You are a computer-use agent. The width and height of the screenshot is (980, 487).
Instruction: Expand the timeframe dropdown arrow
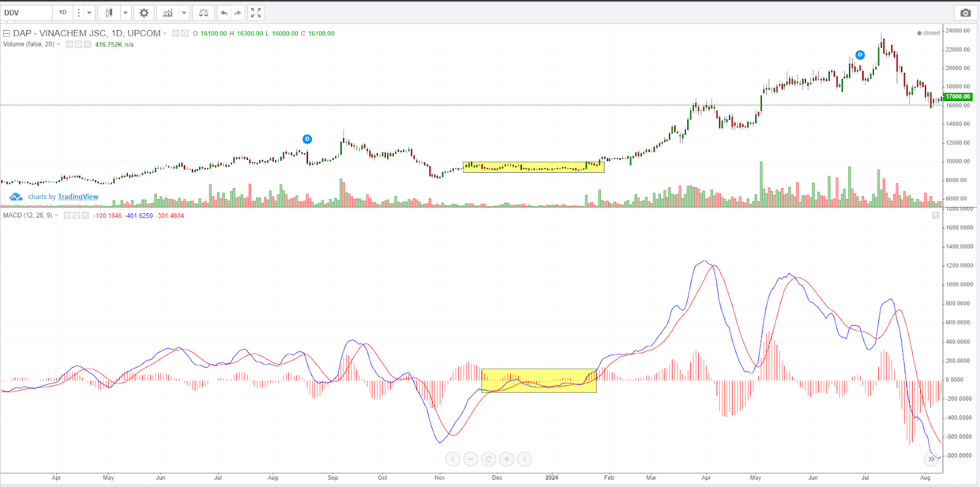pos(89,12)
